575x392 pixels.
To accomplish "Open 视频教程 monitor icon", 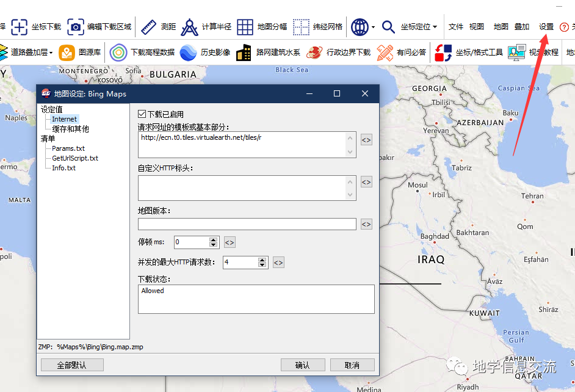I will (516, 53).
